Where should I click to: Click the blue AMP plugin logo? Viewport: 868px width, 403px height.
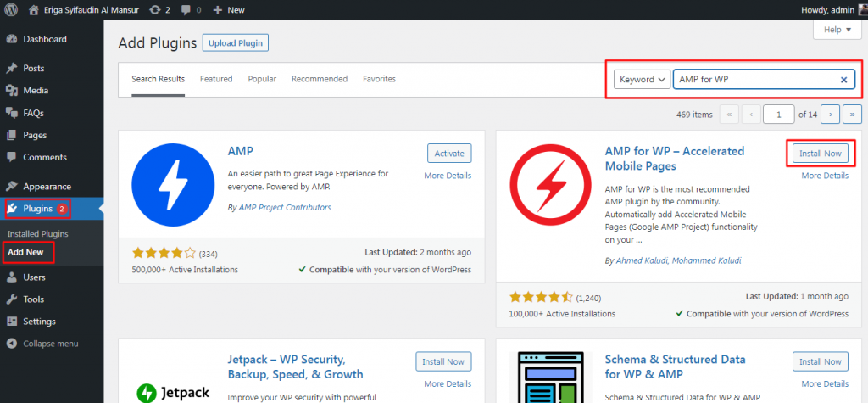[173, 185]
